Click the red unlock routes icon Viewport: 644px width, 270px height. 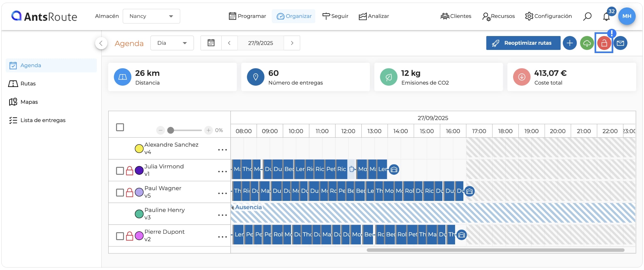pyautogui.click(x=604, y=43)
